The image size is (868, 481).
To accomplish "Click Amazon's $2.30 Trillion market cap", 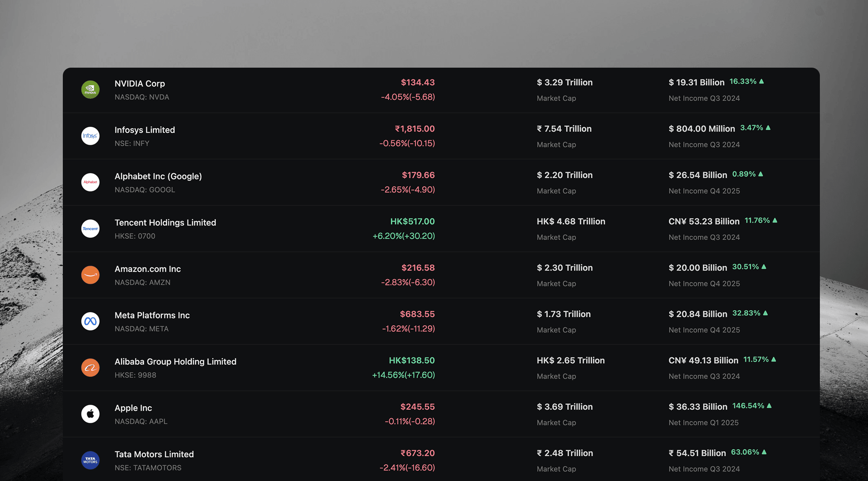I will tap(565, 267).
